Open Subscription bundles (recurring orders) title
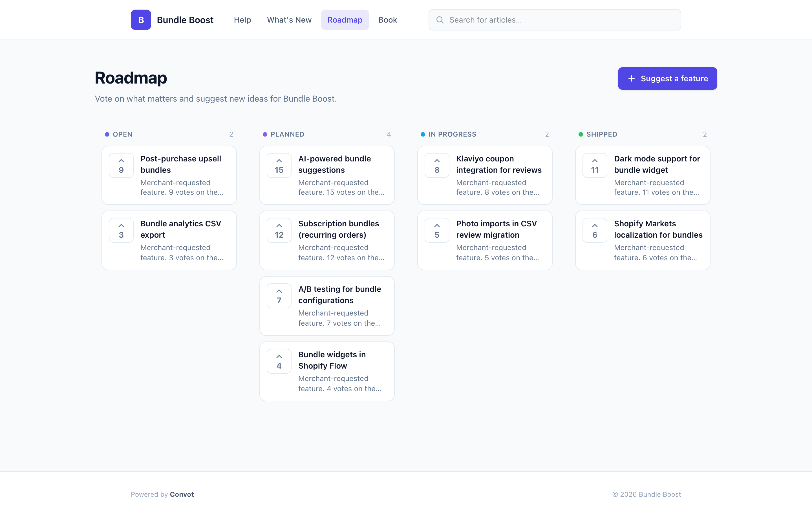Screen dimensions: 812x508 pyautogui.click(x=339, y=229)
